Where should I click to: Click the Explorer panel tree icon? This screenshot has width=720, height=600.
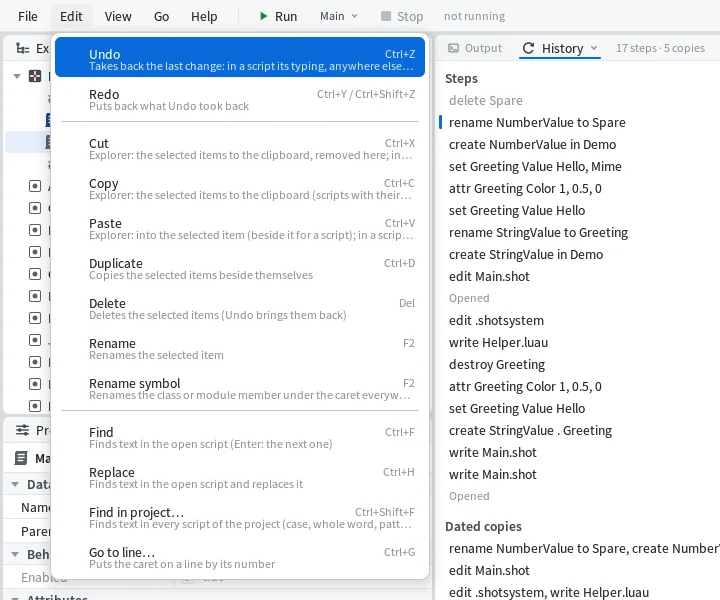pyautogui.click(x=22, y=48)
